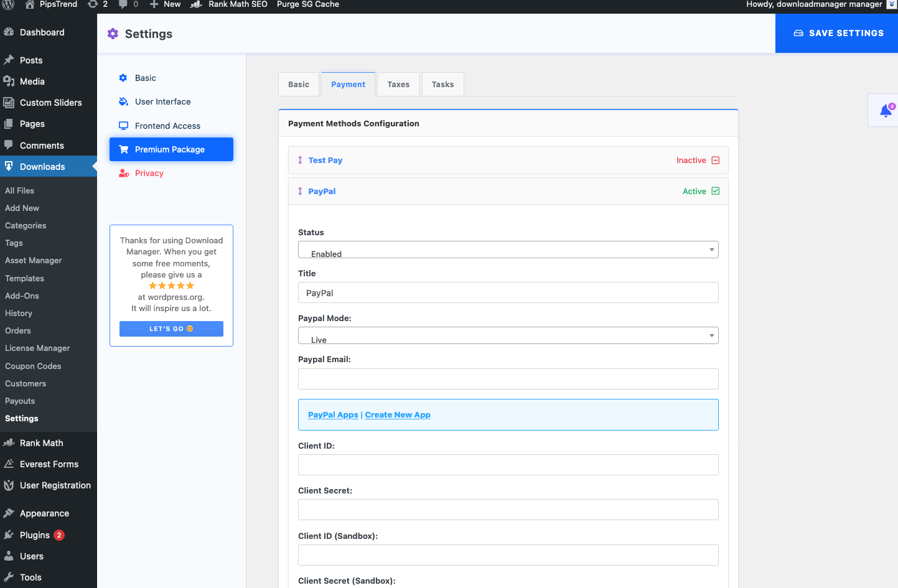The width and height of the screenshot is (898, 588).
Task: Click the Comments icon in sidebar
Action: [9, 144]
